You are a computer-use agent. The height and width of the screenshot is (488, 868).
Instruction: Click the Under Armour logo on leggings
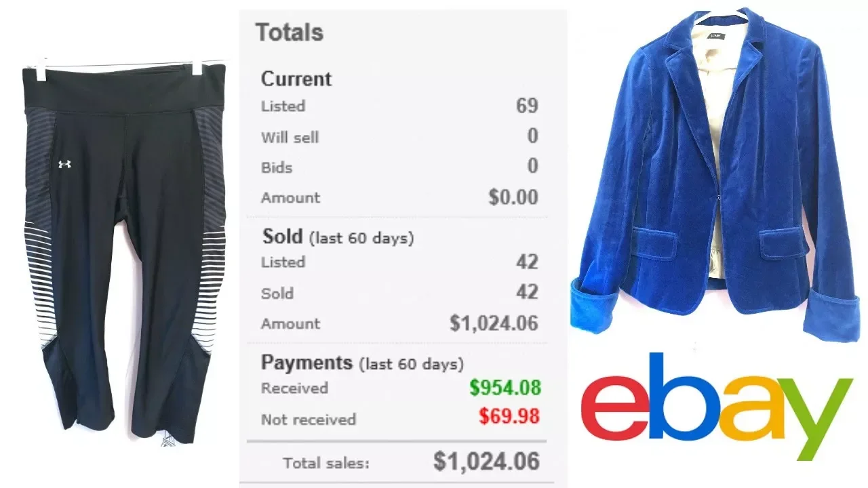pos(64,164)
